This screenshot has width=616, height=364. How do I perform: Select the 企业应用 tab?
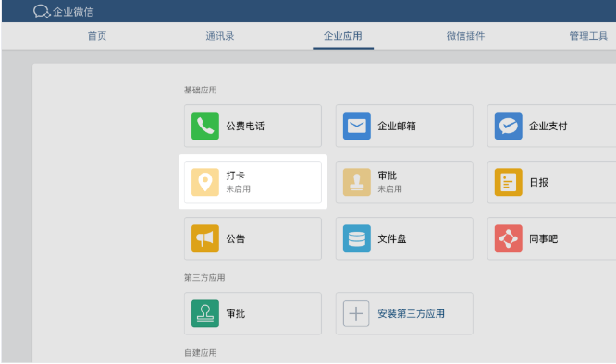pos(343,36)
